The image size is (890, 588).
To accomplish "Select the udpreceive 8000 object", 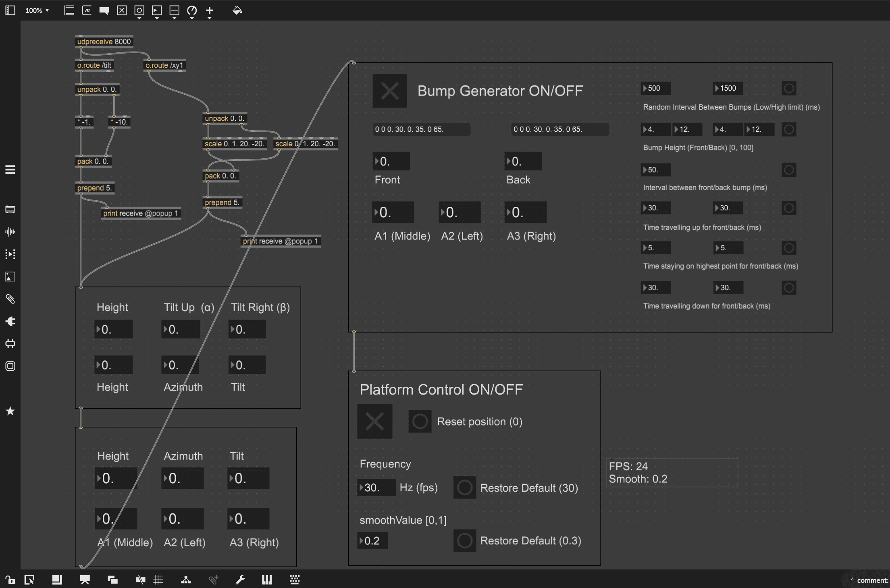I will coord(104,42).
